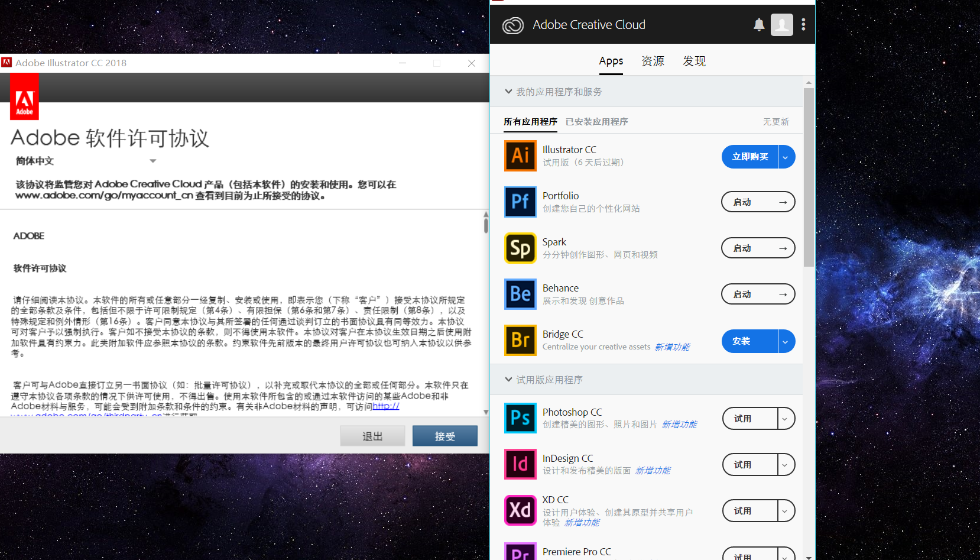Image resolution: width=980 pixels, height=560 pixels.
Task: Click the XD CC Xd icon
Action: click(x=520, y=510)
